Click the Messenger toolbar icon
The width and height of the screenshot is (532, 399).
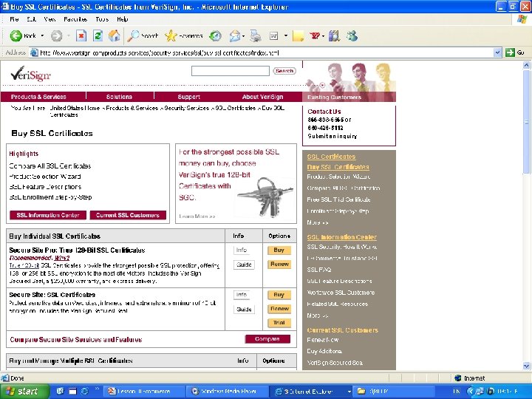tap(352, 35)
